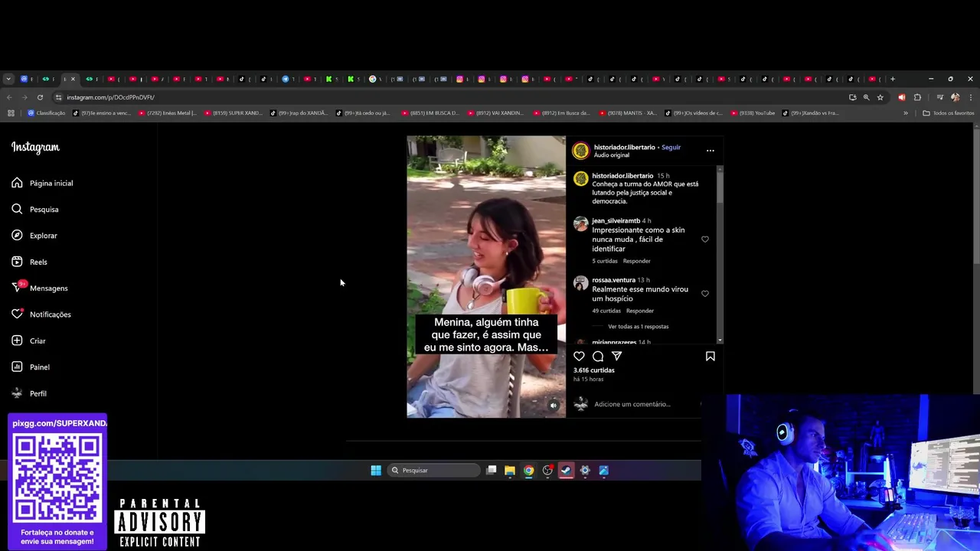Open jean_silveiramtb's avatar
Screen dimensions: 980x551
(x=580, y=224)
